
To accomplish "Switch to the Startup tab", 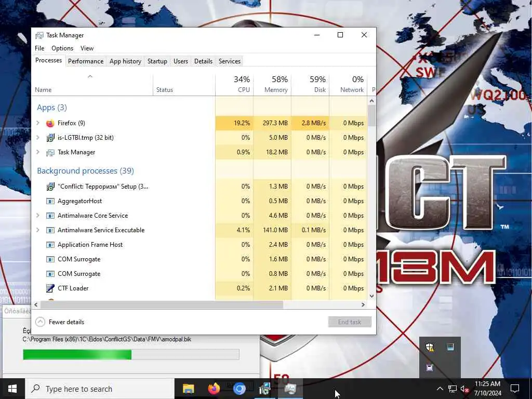I will (x=157, y=61).
